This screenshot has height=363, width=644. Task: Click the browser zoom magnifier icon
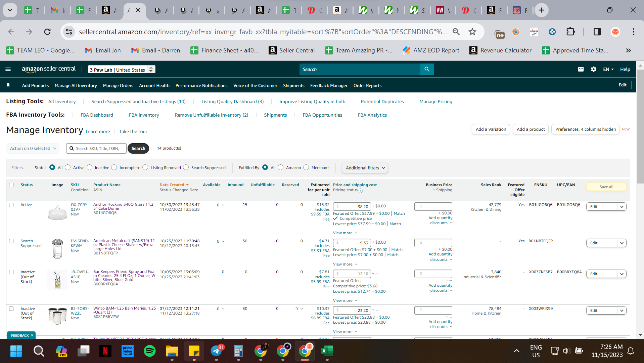click(456, 32)
